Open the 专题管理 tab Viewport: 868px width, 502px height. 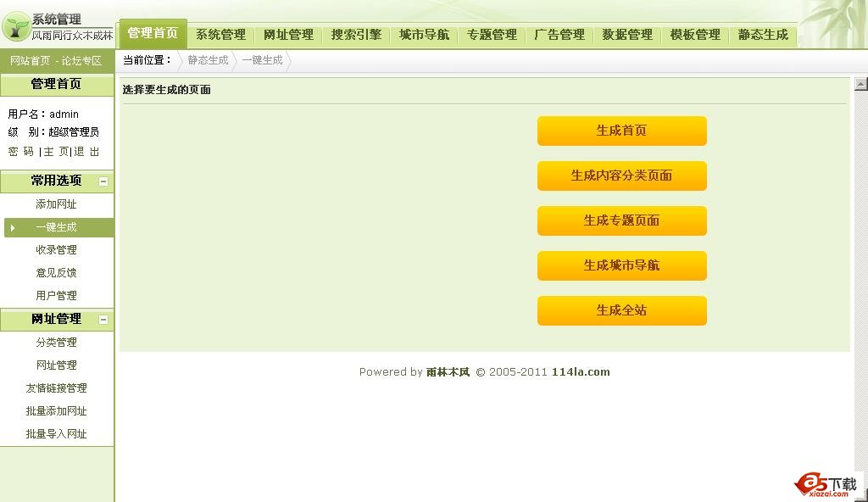(x=492, y=35)
